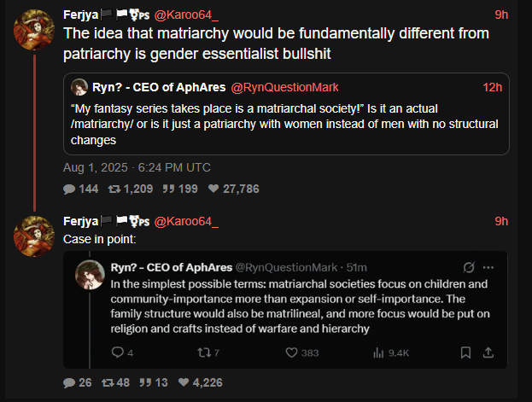
Task: Open Ferjya's avatar on the first tweet
Action: 35,31
